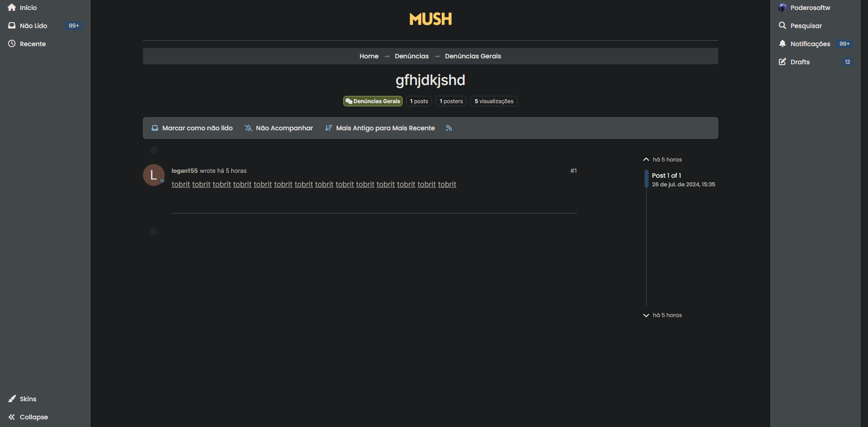This screenshot has height=427, width=868.
Task: Open Notificações bell icon
Action: point(783,44)
